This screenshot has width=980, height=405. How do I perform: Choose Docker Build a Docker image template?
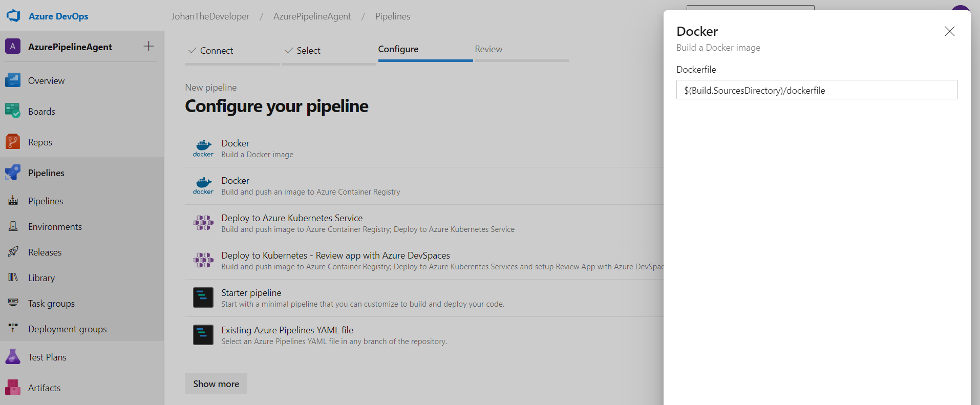[x=424, y=148]
